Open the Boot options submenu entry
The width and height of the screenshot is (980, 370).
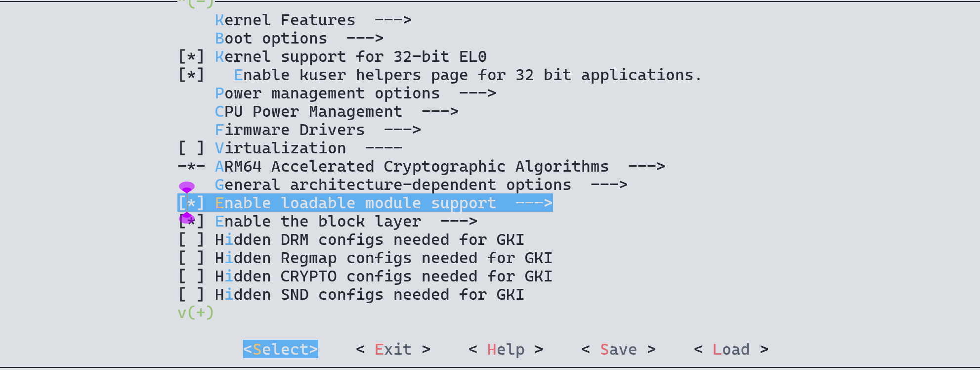pyautogui.click(x=271, y=39)
